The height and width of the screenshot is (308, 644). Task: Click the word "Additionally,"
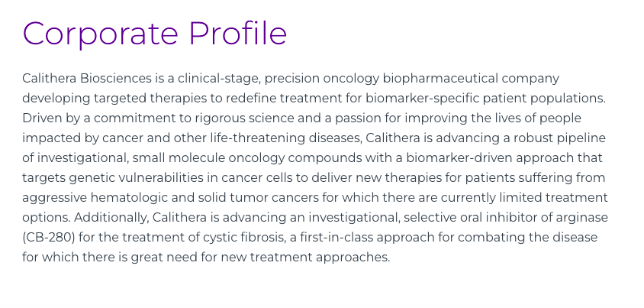coord(111,218)
